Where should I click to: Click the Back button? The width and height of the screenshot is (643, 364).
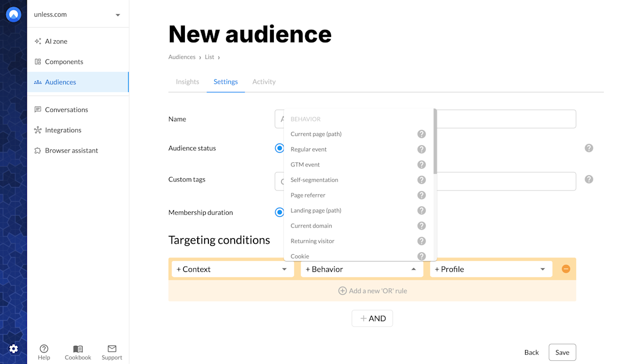532,352
